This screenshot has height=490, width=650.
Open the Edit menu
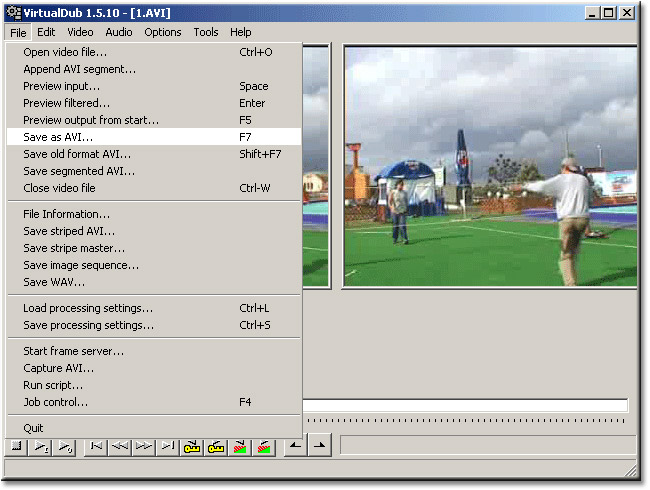(x=46, y=32)
